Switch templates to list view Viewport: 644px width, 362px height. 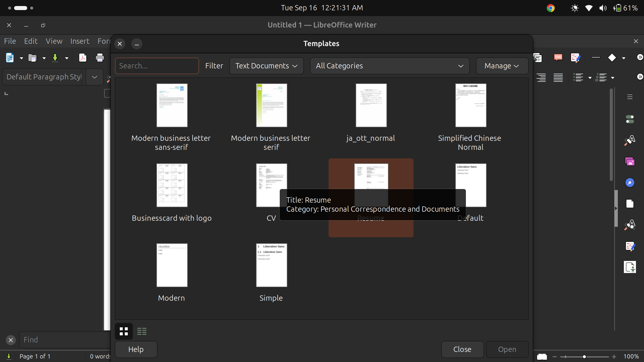(x=142, y=331)
